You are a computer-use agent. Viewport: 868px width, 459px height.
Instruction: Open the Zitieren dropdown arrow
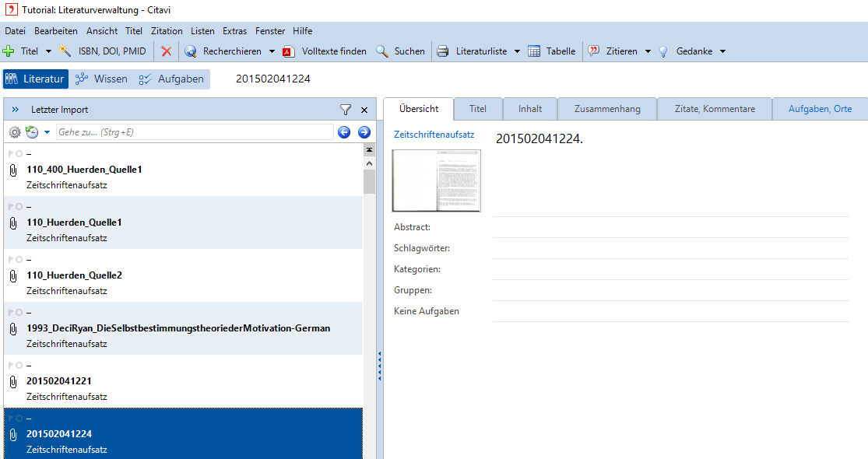648,51
